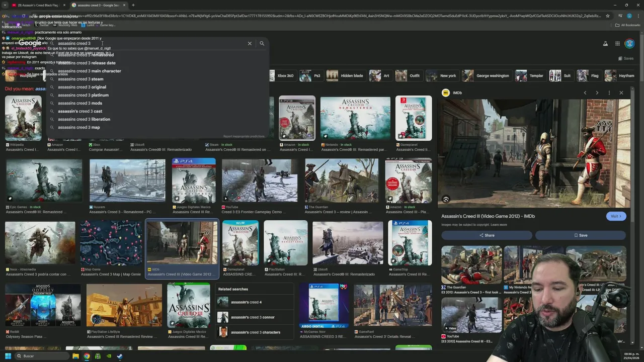The height and width of the screenshot is (362, 644).
Task: Open YouTube Frontier Gameplay Demo thumbnail
Action: (x=260, y=180)
